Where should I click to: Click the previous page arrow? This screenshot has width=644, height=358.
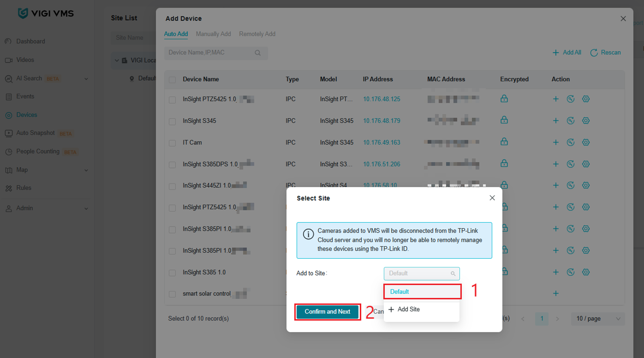coord(523,319)
